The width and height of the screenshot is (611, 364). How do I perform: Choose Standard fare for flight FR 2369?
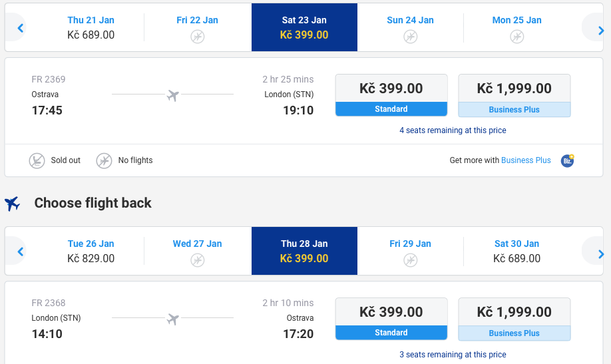pos(391,95)
